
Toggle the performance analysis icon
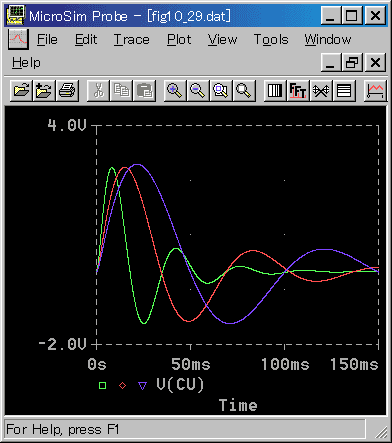pyautogui.click(x=321, y=90)
